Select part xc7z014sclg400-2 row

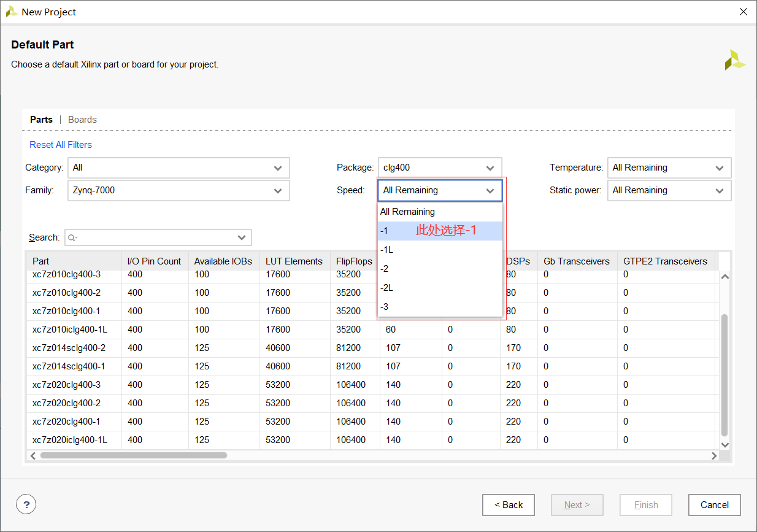tap(371, 348)
